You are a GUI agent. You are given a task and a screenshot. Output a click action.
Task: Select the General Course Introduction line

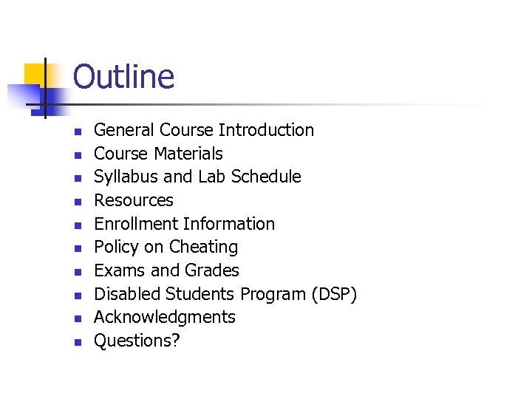tap(204, 130)
